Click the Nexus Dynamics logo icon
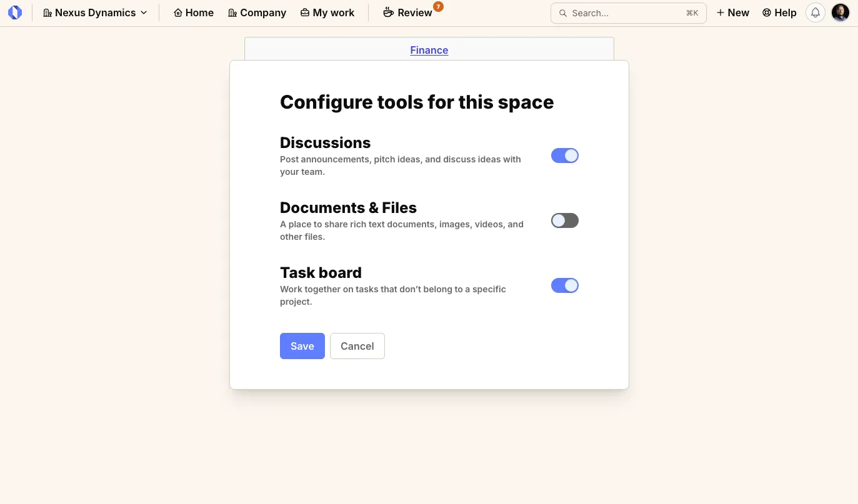This screenshot has width=858, height=504. coord(15,12)
